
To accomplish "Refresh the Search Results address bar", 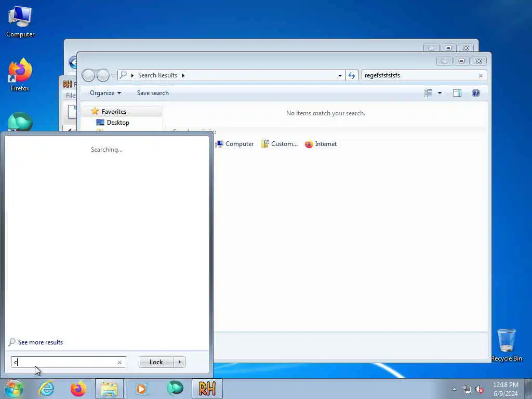I will [352, 75].
